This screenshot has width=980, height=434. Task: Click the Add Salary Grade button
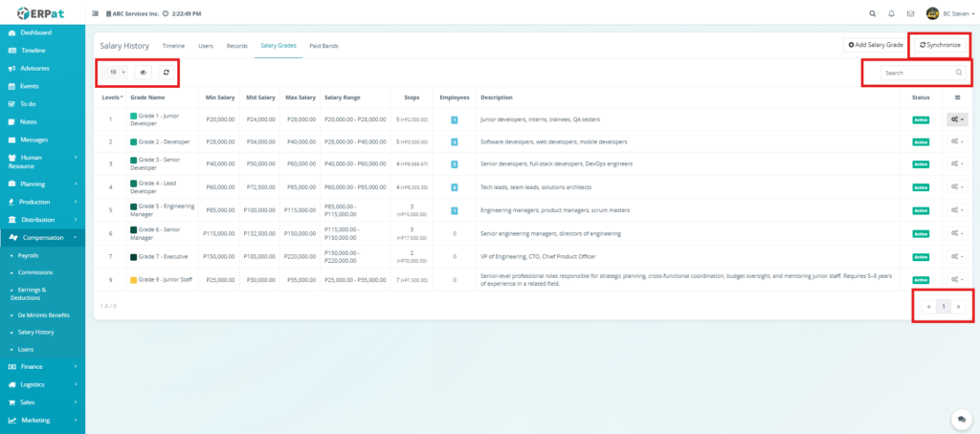[x=875, y=45]
